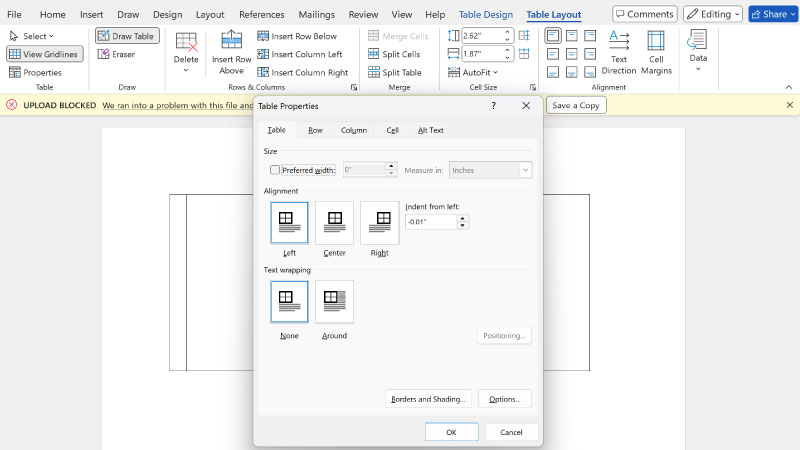Select Right table alignment
This screenshot has width=800, height=450.
click(x=379, y=222)
